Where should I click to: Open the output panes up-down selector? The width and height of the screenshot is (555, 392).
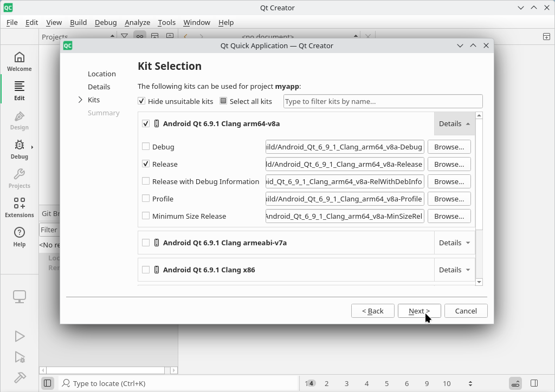coord(470,383)
